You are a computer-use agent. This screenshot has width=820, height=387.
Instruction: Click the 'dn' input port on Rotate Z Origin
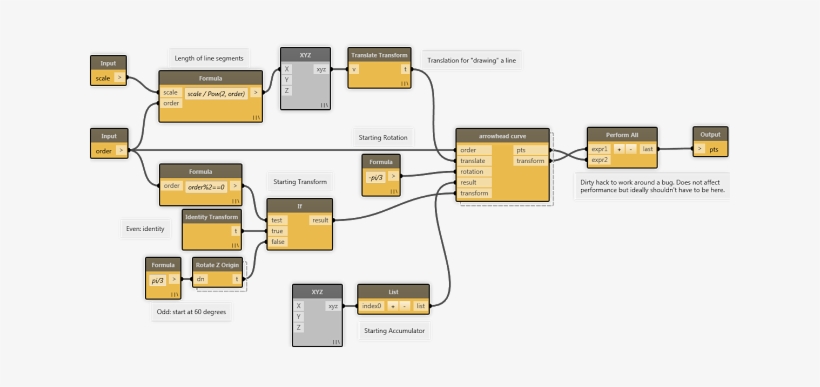201,279
